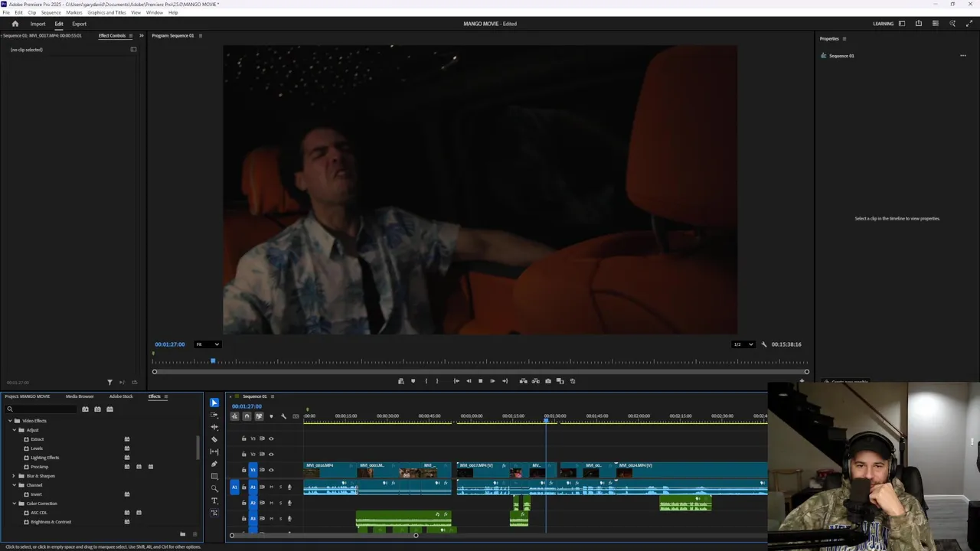Open Program Monitor settings wrench
The height and width of the screenshot is (551, 980).
(763, 344)
